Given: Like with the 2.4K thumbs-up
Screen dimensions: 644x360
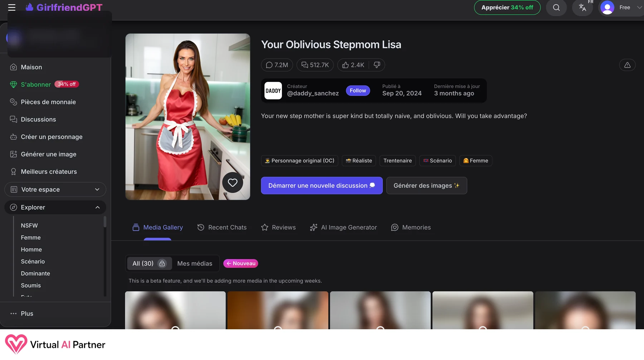Looking at the screenshot, I should pyautogui.click(x=353, y=65).
